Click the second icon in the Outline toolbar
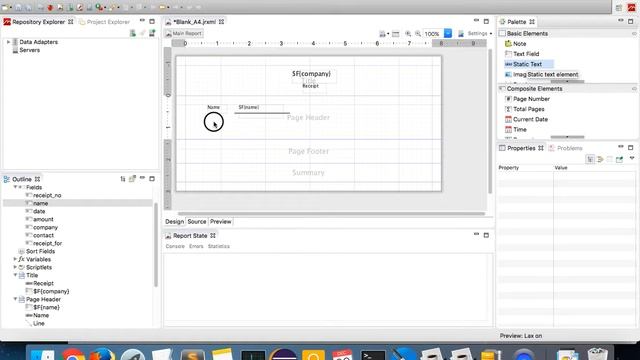Screen dimensions: 640x360 pyautogui.click(x=132, y=179)
